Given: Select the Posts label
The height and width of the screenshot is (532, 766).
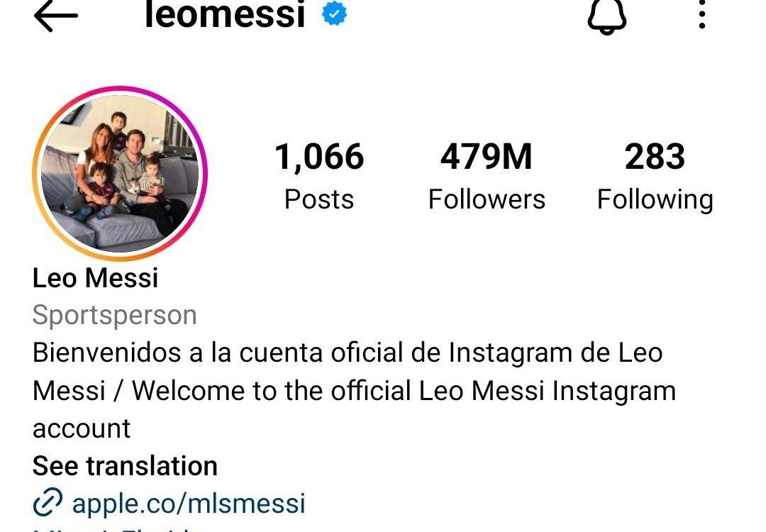Looking at the screenshot, I should (319, 199).
